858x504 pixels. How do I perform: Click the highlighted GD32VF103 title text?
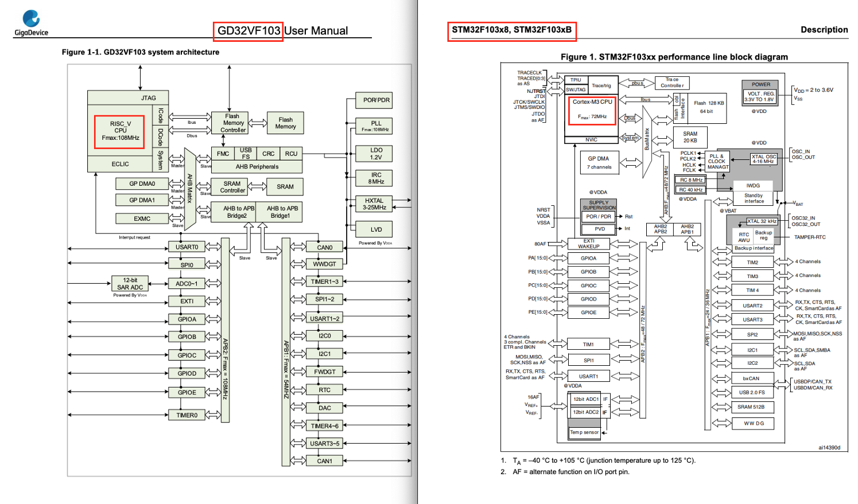click(248, 31)
